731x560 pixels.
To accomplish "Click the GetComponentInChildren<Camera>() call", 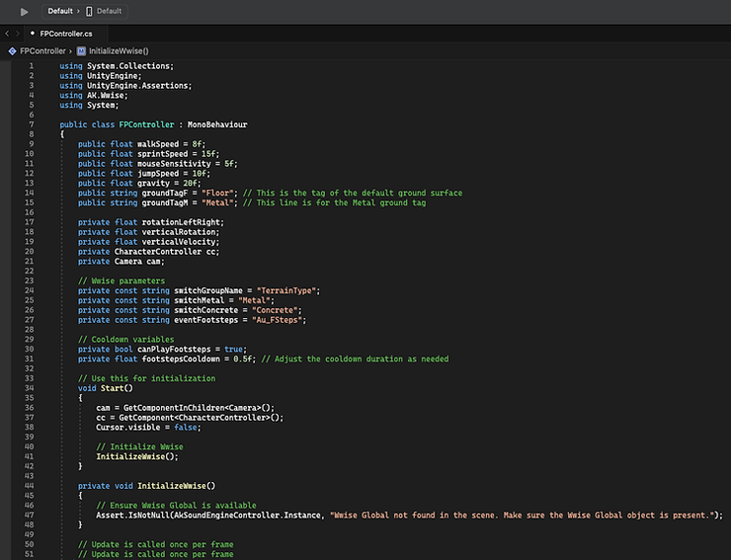I will 200,408.
